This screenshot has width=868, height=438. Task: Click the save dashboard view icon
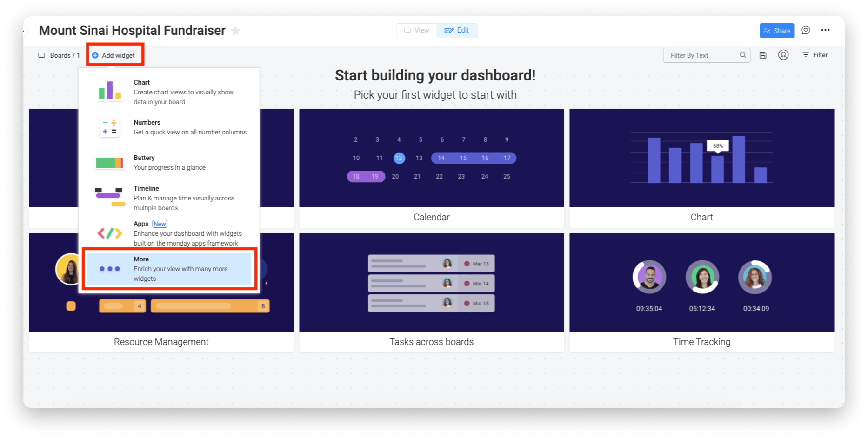click(763, 55)
